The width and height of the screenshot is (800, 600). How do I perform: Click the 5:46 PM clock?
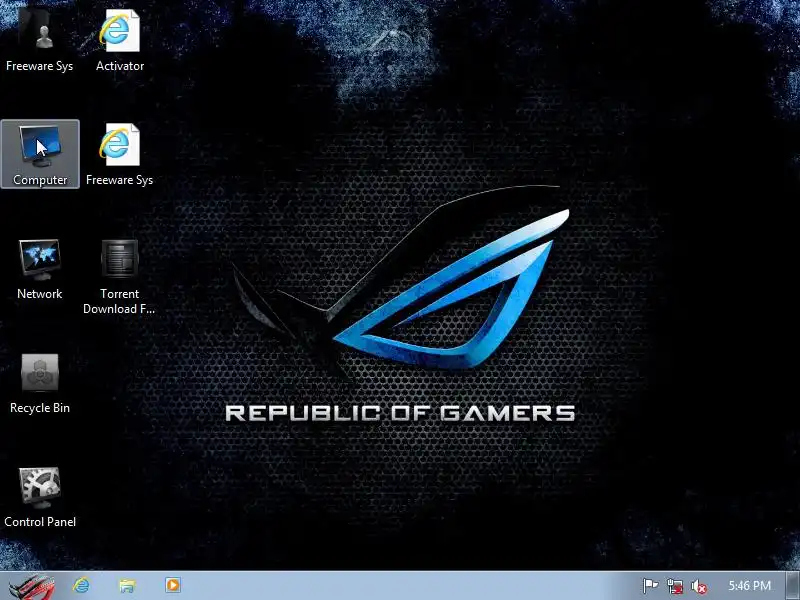coord(749,586)
